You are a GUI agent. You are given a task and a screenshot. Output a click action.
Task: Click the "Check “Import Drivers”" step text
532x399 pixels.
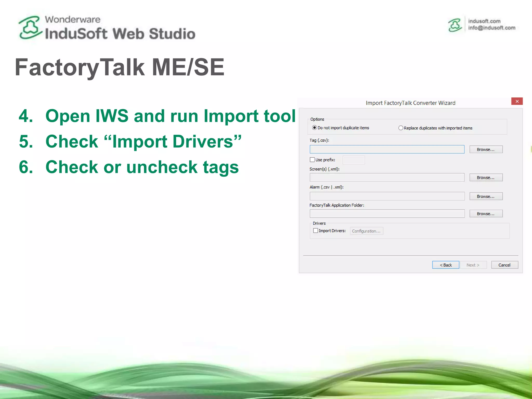[x=143, y=141]
